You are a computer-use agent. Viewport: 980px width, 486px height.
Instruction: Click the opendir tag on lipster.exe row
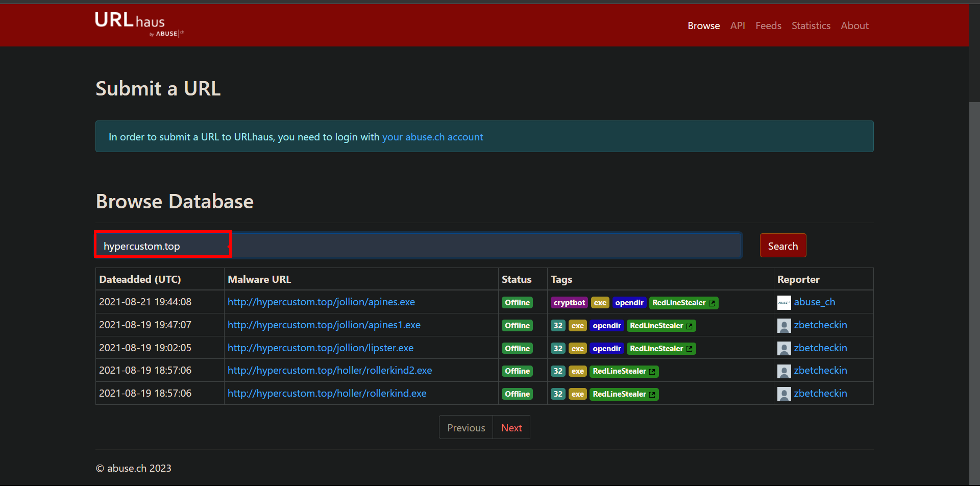[606, 349]
